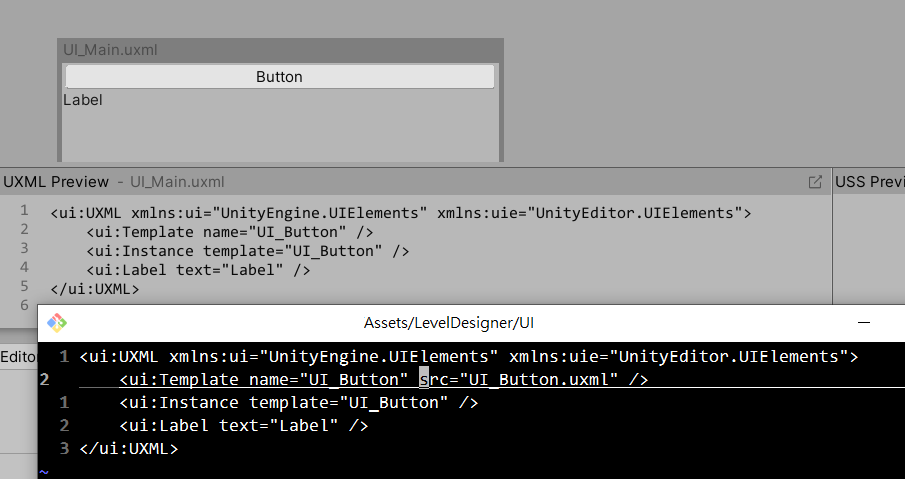
Task: Click the closing ui:UXML tag in terminal
Action: 129,449
